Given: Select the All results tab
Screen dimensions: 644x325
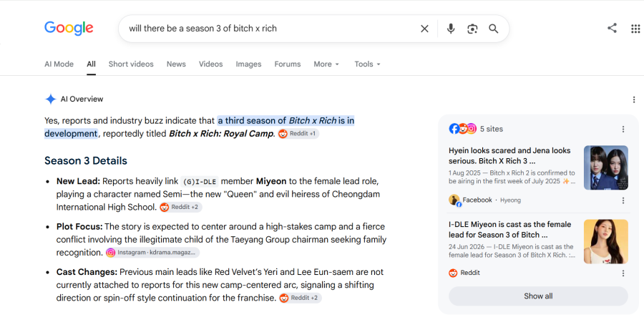Looking at the screenshot, I should pos(91,64).
